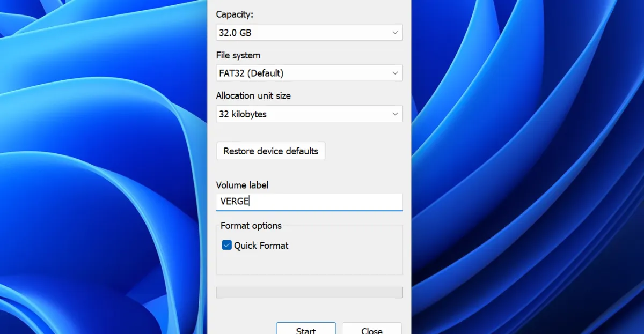Click the Quick Format label text

[x=261, y=246]
